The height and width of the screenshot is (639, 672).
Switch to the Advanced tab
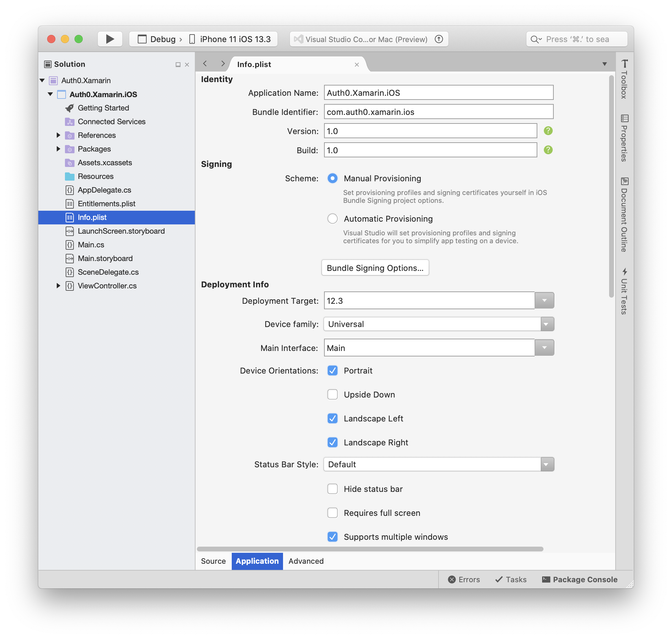point(306,561)
